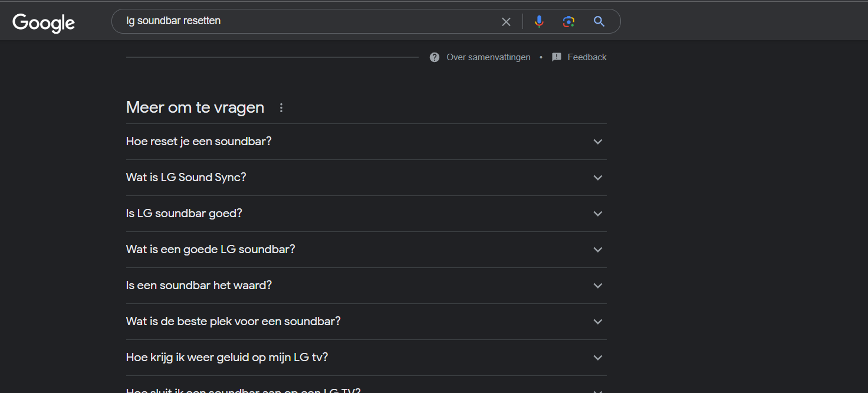This screenshot has height=393, width=868.
Task: Click chevron beside "Hoe reset je een soundbar?"
Action: click(x=598, y=142)
